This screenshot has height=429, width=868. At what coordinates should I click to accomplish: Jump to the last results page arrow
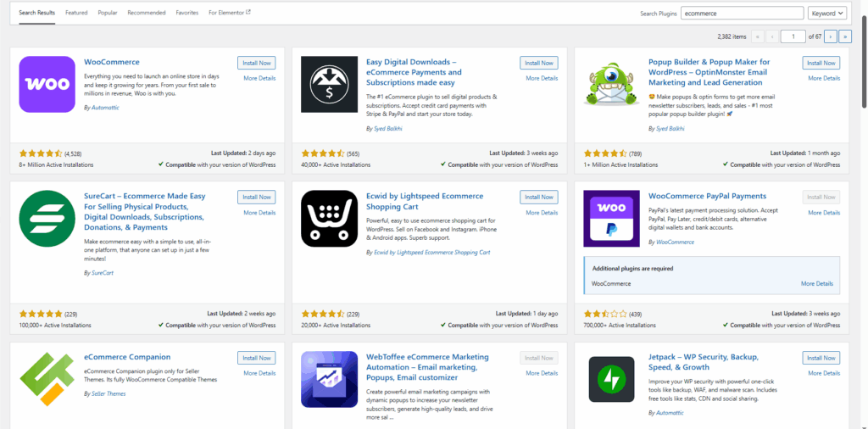845,36
